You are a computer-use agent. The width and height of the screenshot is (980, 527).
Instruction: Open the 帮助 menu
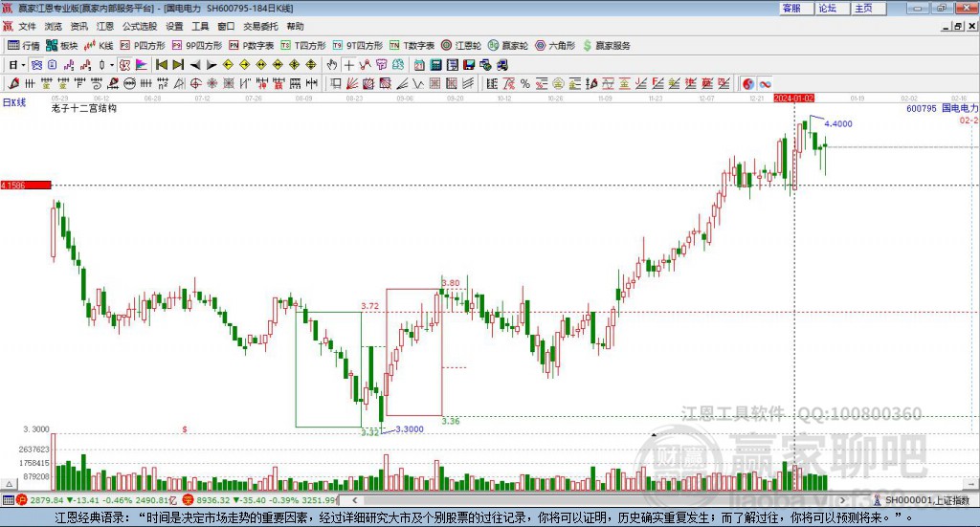pos(295,26)
